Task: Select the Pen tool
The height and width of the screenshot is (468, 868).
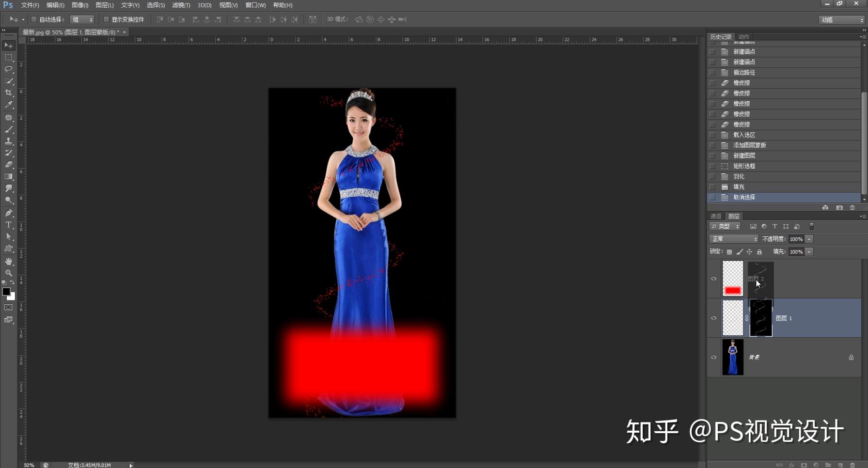Action: pyautogui.click(x=9, y=213)
